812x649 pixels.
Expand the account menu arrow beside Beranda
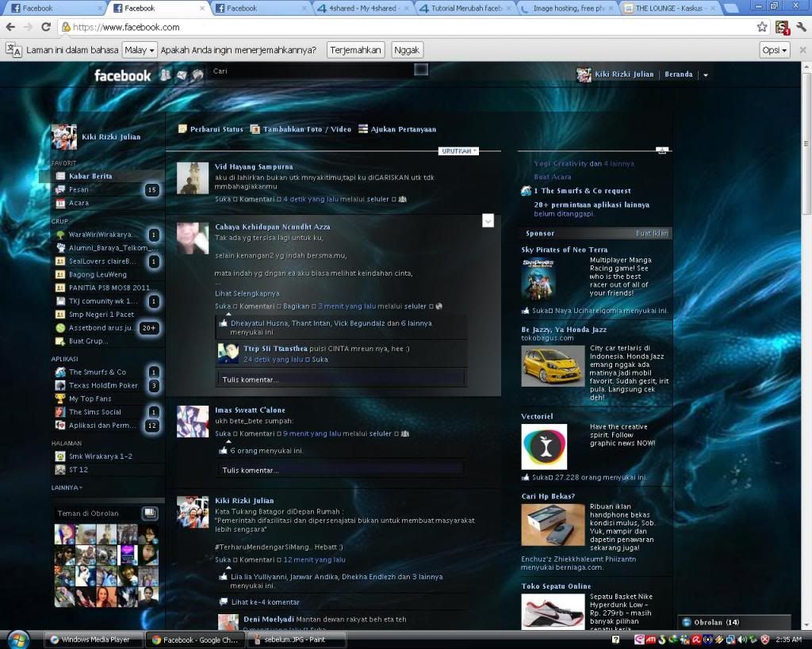(x=705, y=74)
